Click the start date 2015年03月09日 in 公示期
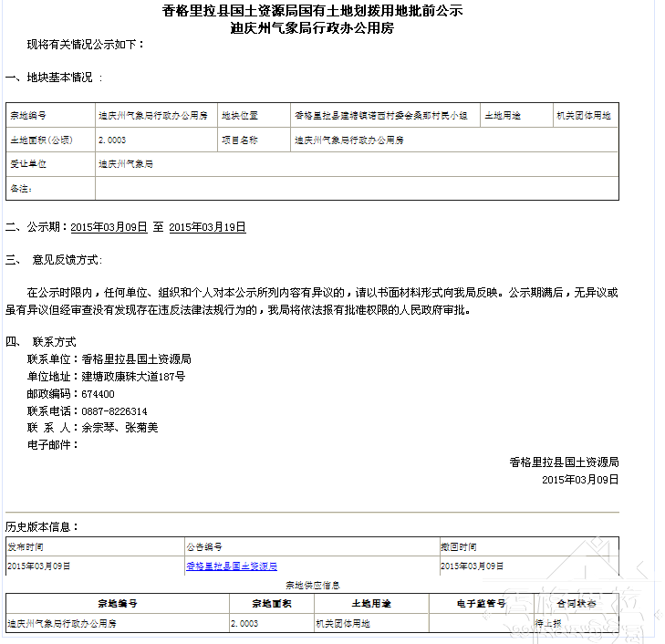Viewport: 665px width, 644px height. 109,227
